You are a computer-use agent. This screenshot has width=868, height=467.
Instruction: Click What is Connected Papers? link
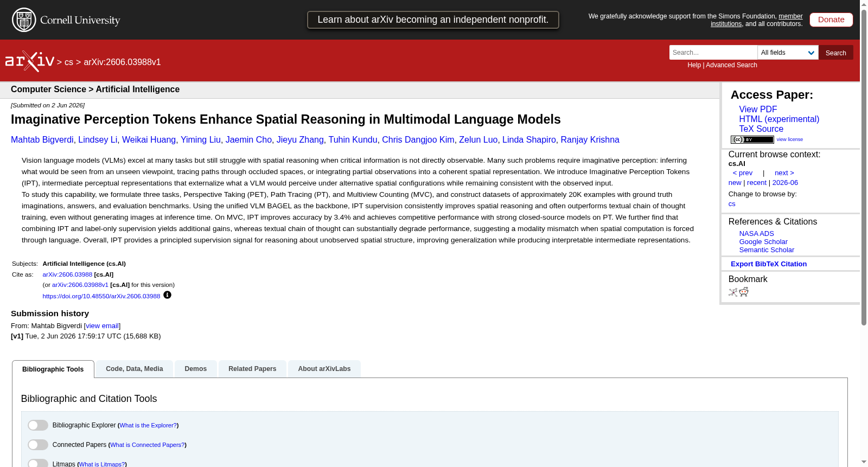(x=147, y=445)
